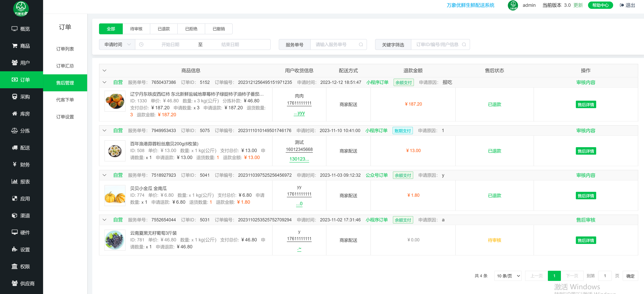Open 售后详情 for order ID 5075
The image size is (644, 294).
(x=586, y=151)
